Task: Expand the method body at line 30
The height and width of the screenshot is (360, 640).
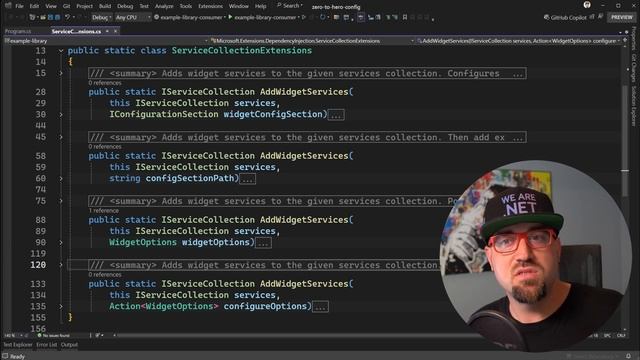Action: tap(61, 115)
